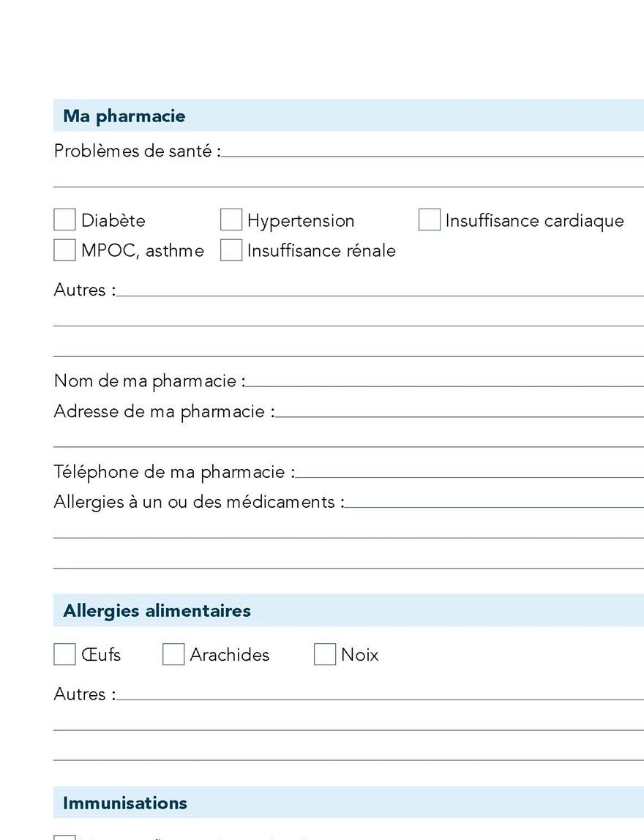Tick the Arachides allergy checkbox
This screenshot has width=644, height=840.
(173, 654)
